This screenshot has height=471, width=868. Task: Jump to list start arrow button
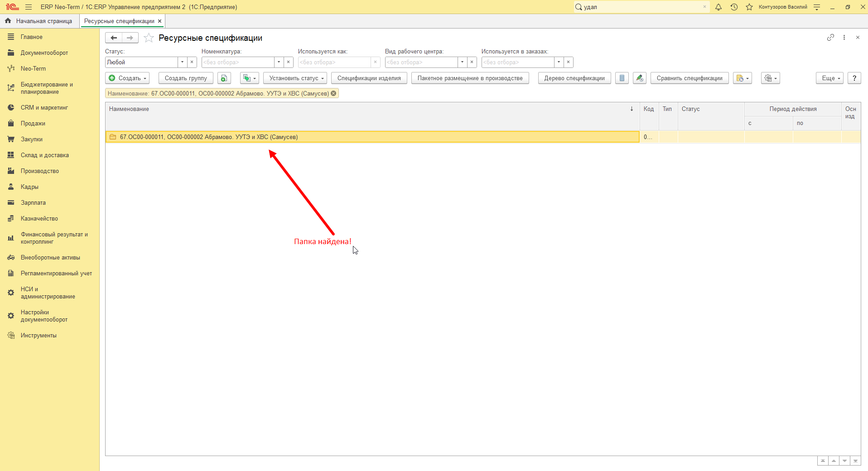(823, 461)
